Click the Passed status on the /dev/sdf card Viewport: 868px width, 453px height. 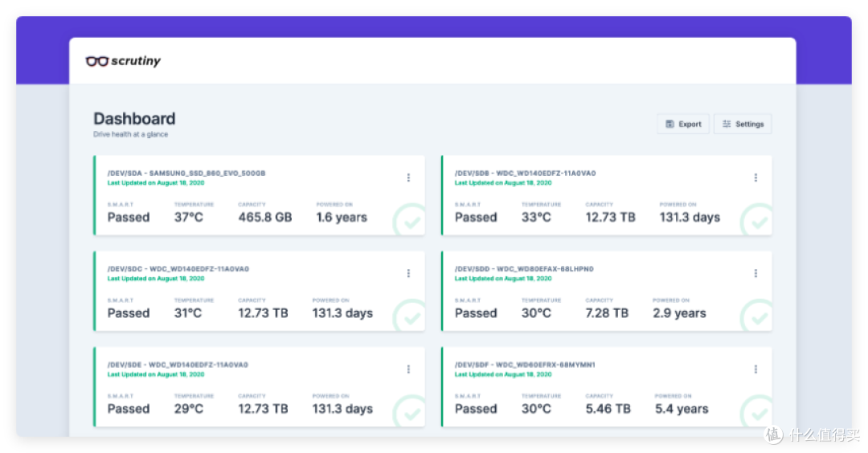(x=476, y=409)
